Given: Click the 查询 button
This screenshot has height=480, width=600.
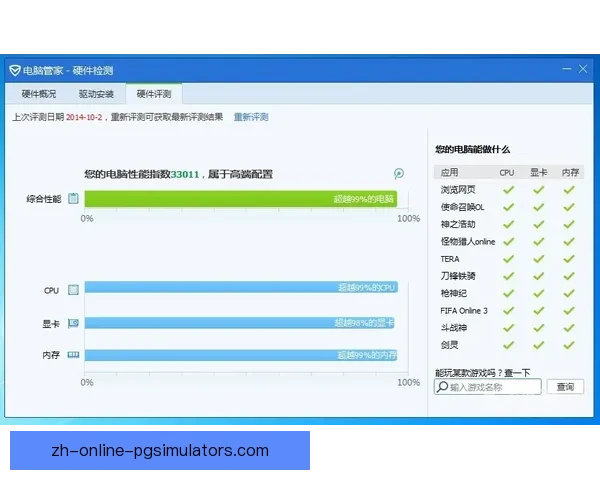Looking at the screenshot, I should (x=565, y=387).
